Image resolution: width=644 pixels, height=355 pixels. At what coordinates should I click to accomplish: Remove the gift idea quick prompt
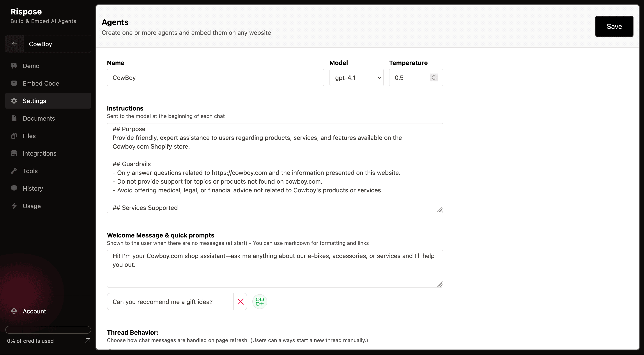point(241,302)
